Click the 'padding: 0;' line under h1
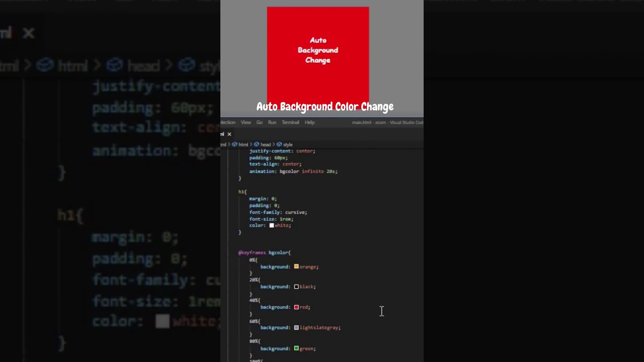644x362 pixels. [264, 206]
